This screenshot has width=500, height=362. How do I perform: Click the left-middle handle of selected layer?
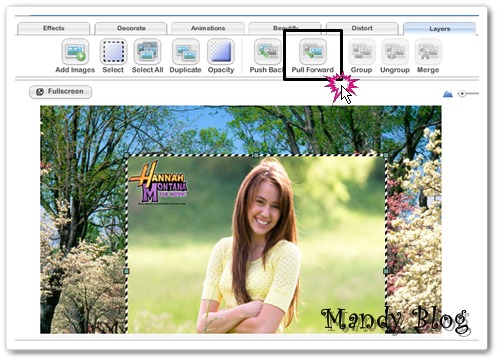click(126, 271)
